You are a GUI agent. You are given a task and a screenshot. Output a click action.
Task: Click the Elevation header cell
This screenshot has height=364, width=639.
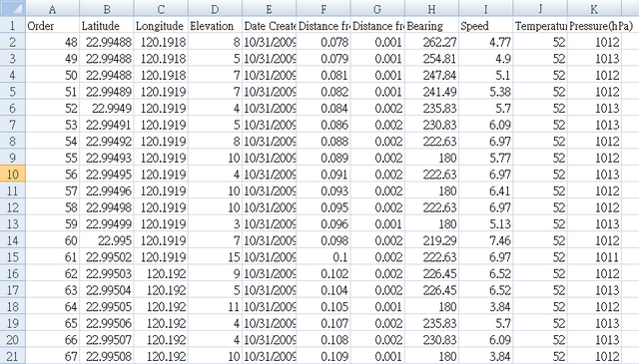pyautogui.click(x=216, y=25)
